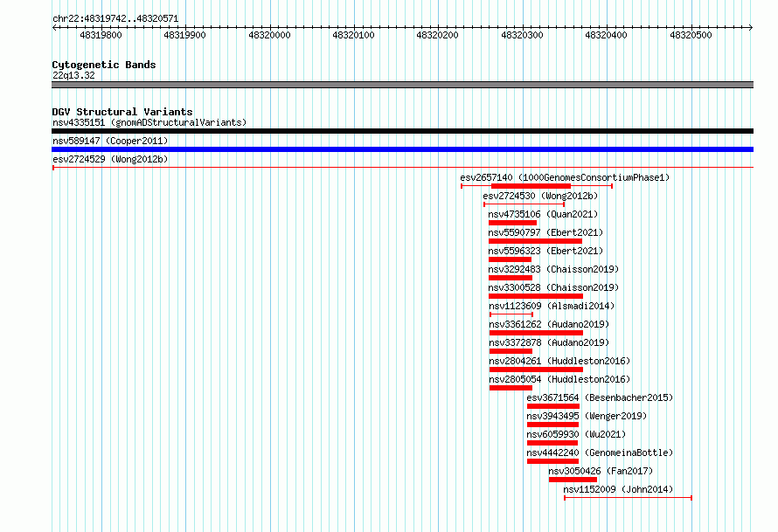The height and width of the screenshot is (532, 778).
Task: Click the red bar under nsv3372878
Action: click(x=511, y=351)
